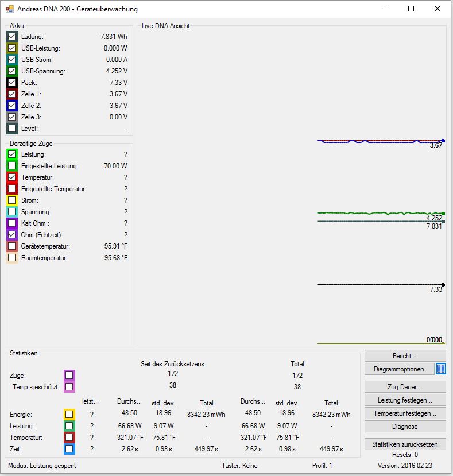
Task: Check the Gerätetemperatur checkbox
Action: 12,246
